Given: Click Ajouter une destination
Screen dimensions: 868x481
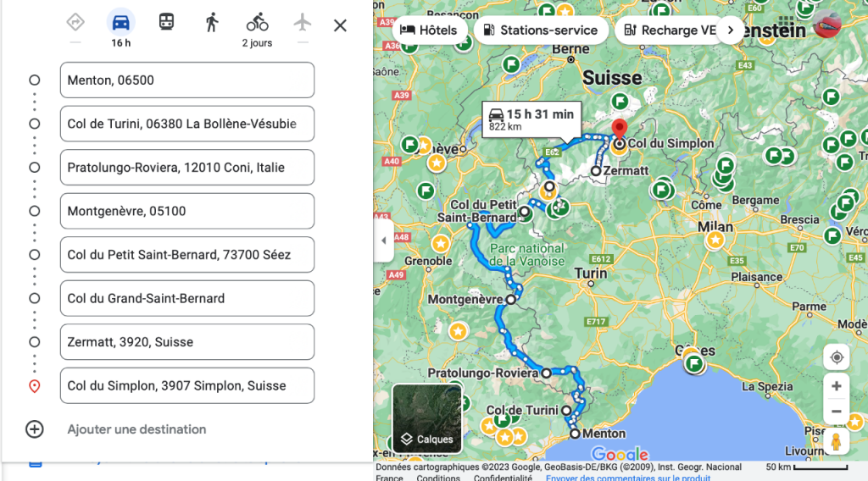Looking at the screenshot, I should [136, 429].
